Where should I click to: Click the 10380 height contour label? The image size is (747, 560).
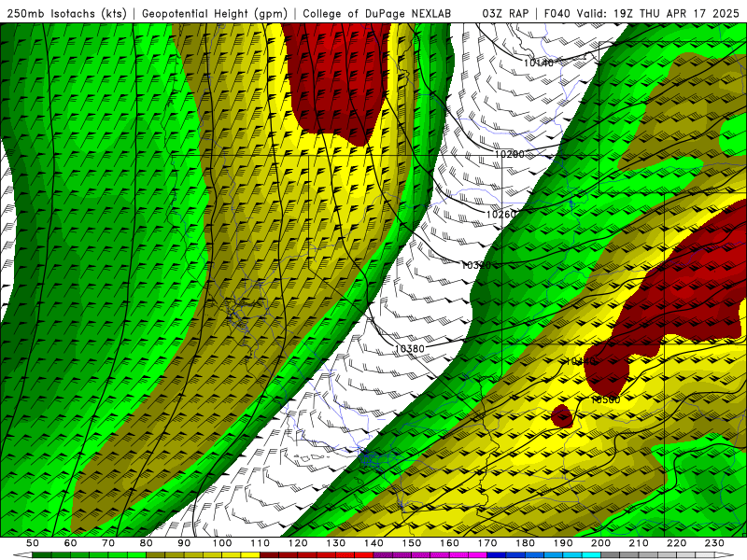410,349
